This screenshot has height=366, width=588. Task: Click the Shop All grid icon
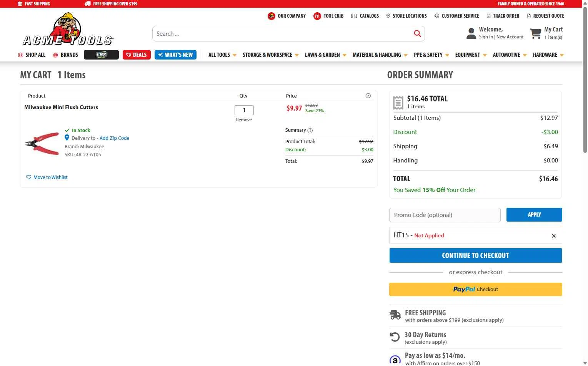(20, 55)
